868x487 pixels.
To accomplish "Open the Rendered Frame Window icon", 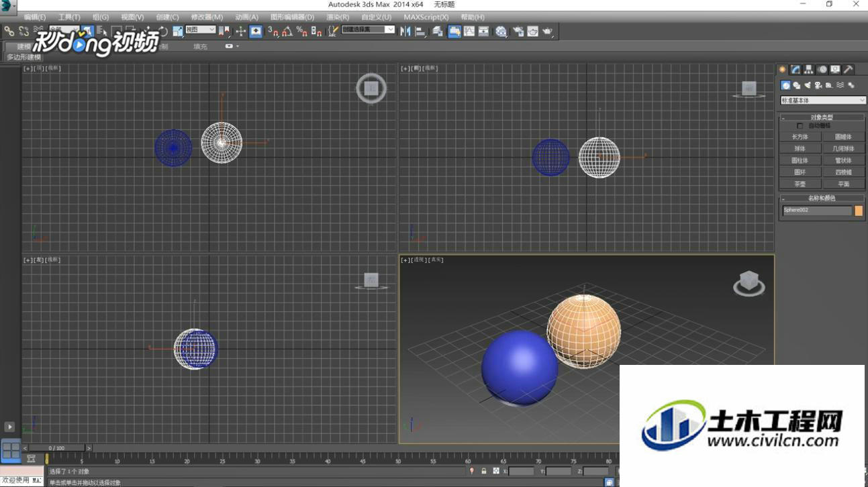I will (533, 31).
